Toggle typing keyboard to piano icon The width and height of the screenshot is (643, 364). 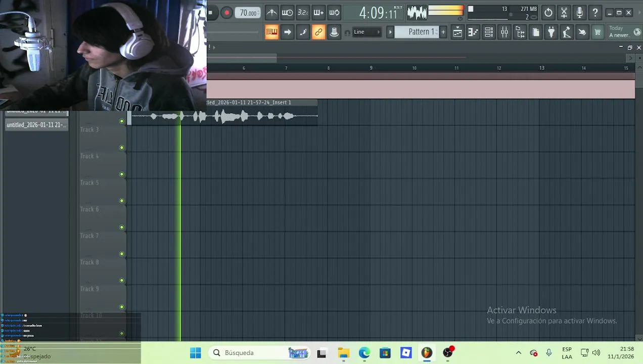[x=271, y=32]
